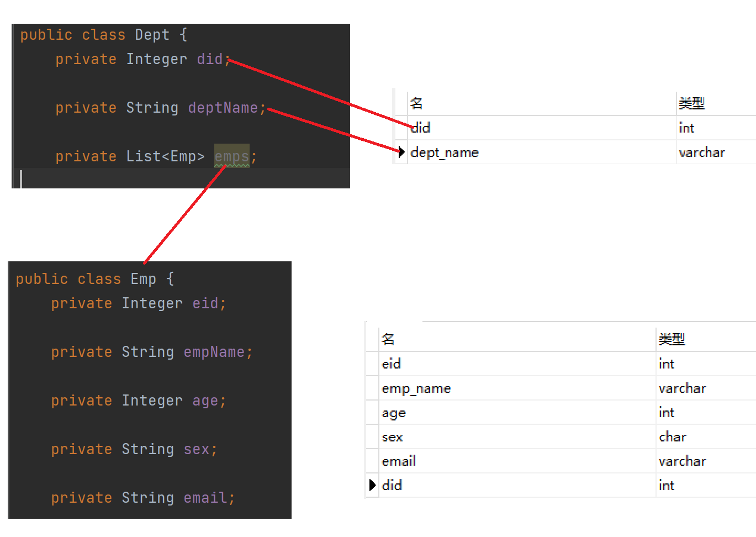Click '类型' column header of lower table
756x537 pixels.
(672, 339)
